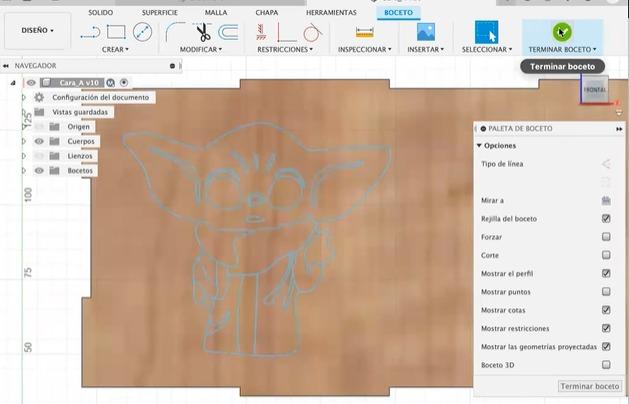Enable the Boceto 3D checkbox
The width and height of the screenshot is (629, 404).
click(x=606, y=365)
